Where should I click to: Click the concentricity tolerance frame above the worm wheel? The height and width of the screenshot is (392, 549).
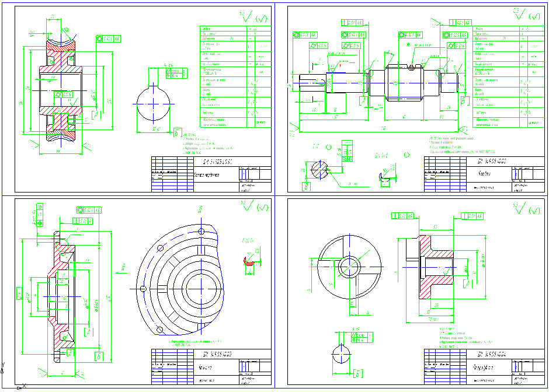tap(108, 38)
